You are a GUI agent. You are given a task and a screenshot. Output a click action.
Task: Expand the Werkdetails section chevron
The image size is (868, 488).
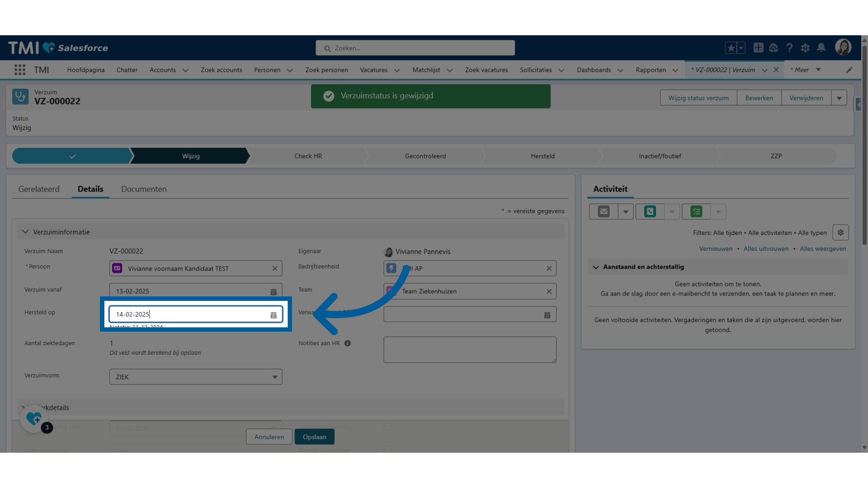tap(24, 407)
